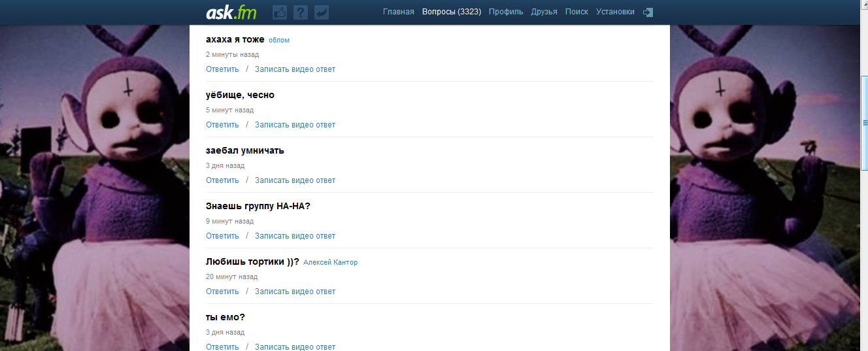Viewport: 868px width, 351px height.
Task: Click timestamp '2 минуты назад'
Action: 232,55
